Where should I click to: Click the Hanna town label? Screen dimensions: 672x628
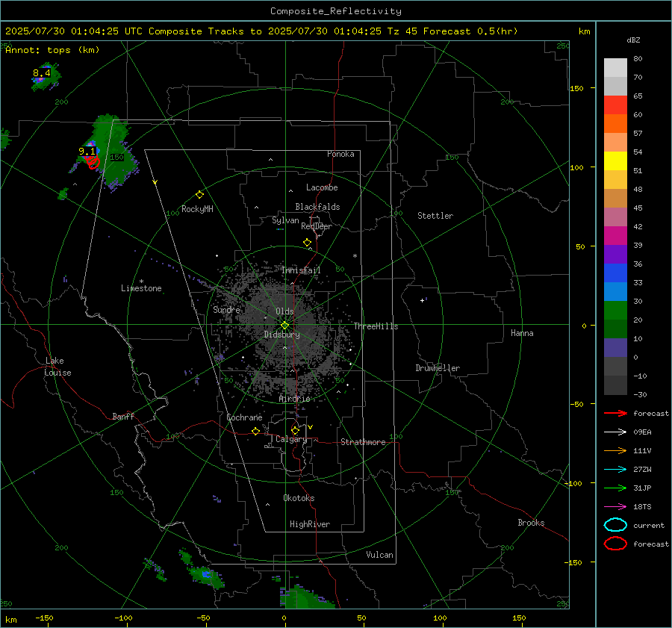[522, 333]
